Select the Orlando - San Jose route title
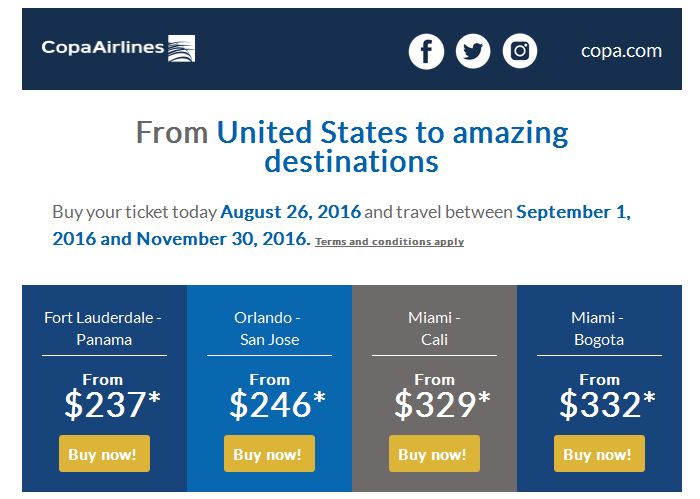The height and width of the screenshot is (499, 700). [268, 329]
